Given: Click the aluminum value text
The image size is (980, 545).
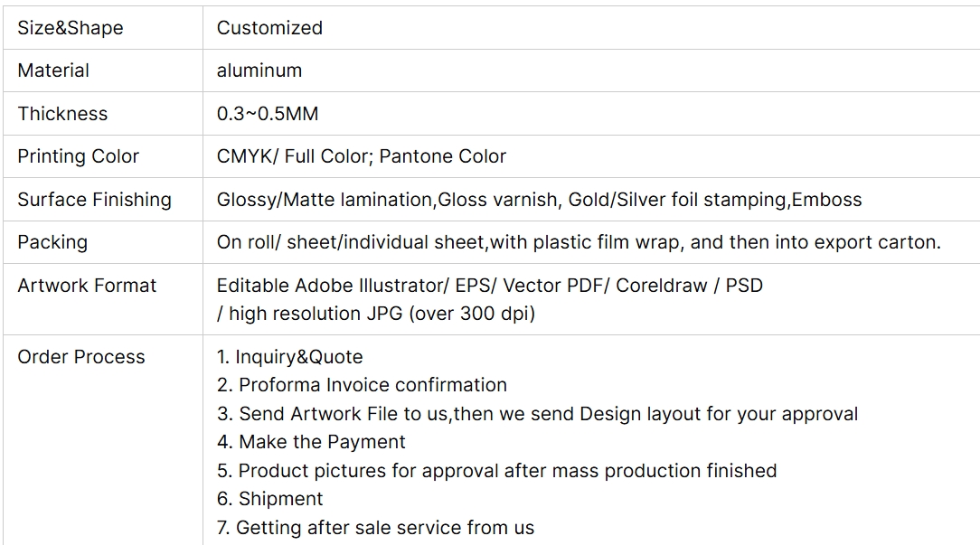Looking at the screenshot, I should pyautogui.click(x=259, y=70).
